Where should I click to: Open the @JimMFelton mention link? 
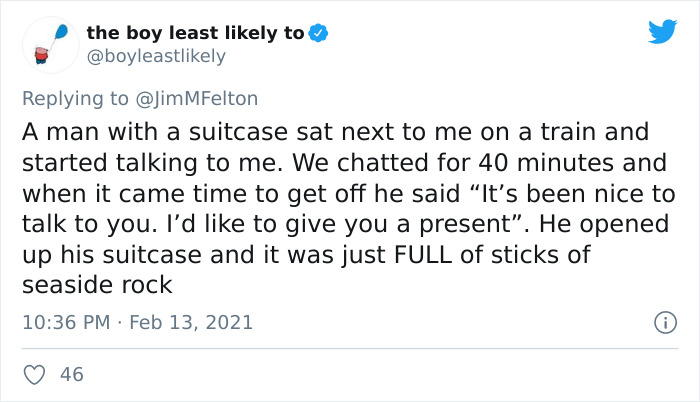coord(196,98)
